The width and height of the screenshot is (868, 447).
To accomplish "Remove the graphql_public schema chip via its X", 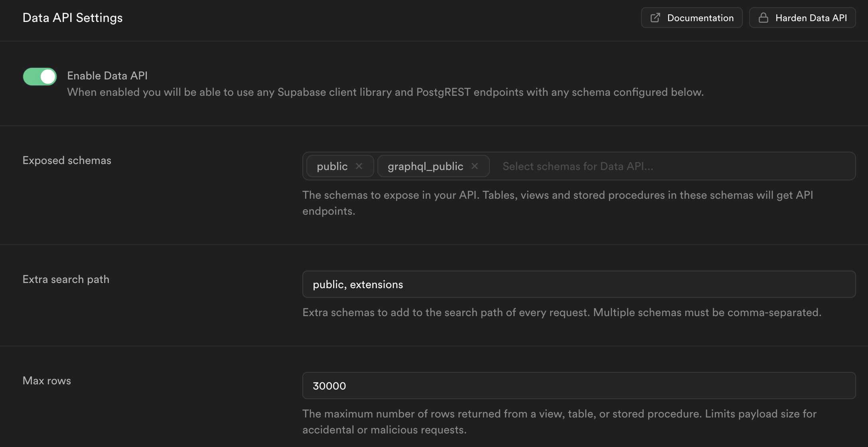I will click(x=474, y=166).
